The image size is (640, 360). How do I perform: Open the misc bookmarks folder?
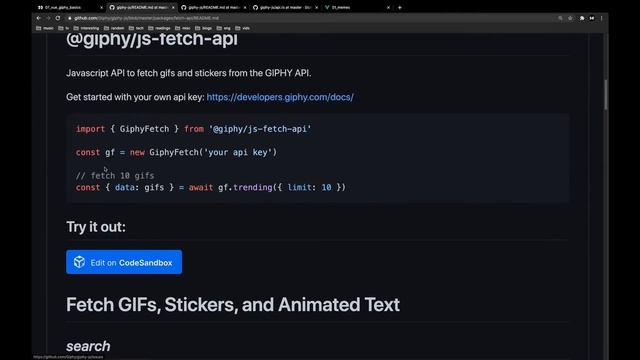point(183,28)
